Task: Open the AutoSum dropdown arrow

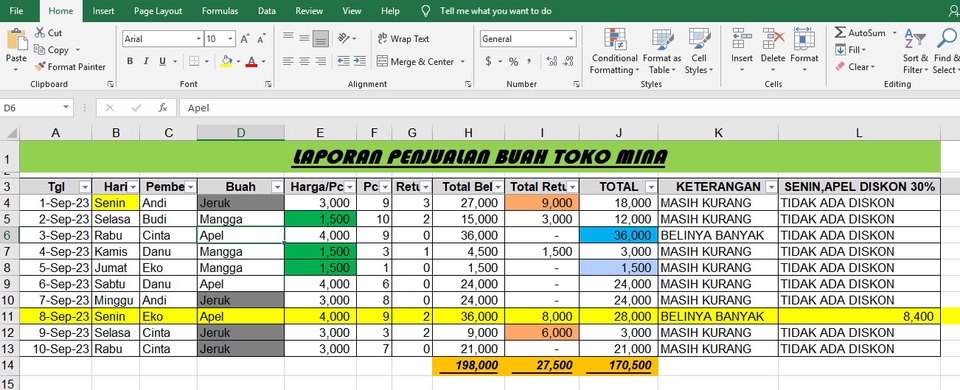Action: 894,32
